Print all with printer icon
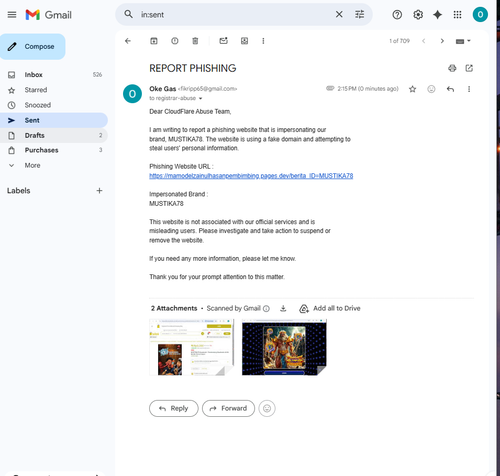Screen dimensions: 500x476 pos(452,68)
